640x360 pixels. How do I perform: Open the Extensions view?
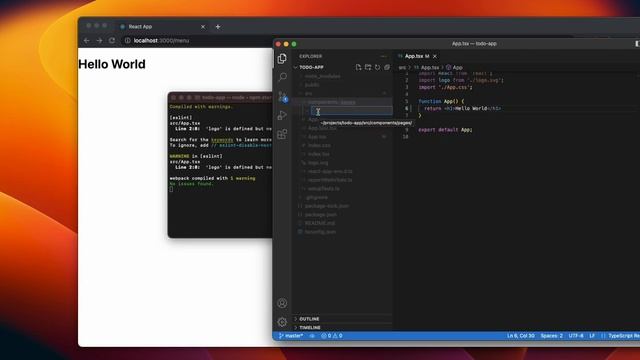(282, 134)
